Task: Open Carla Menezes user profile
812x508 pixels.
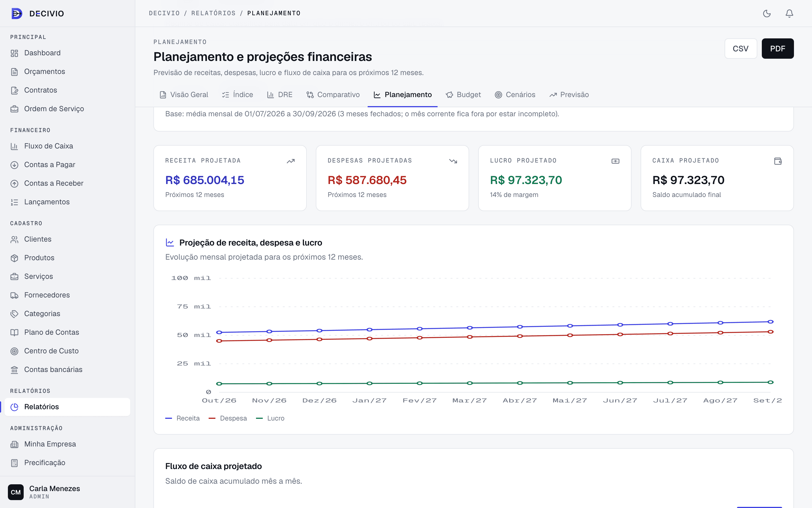Action: pos(67,492)
